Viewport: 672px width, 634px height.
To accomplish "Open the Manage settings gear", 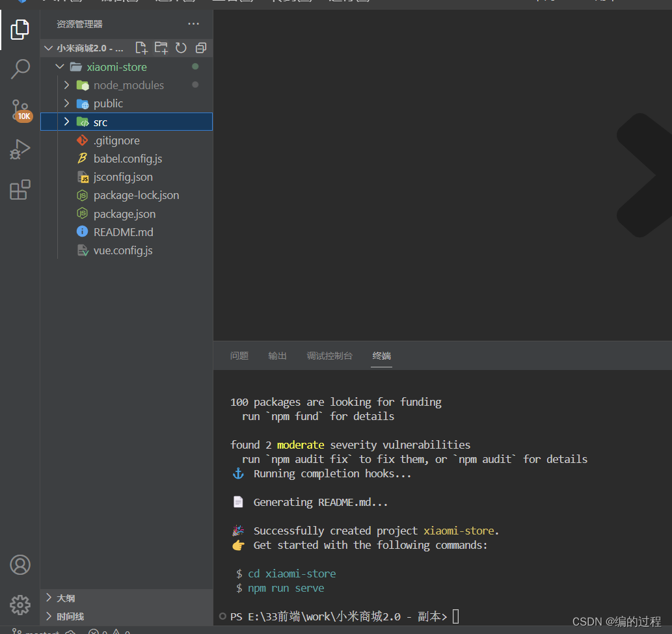I will point(20,605).
